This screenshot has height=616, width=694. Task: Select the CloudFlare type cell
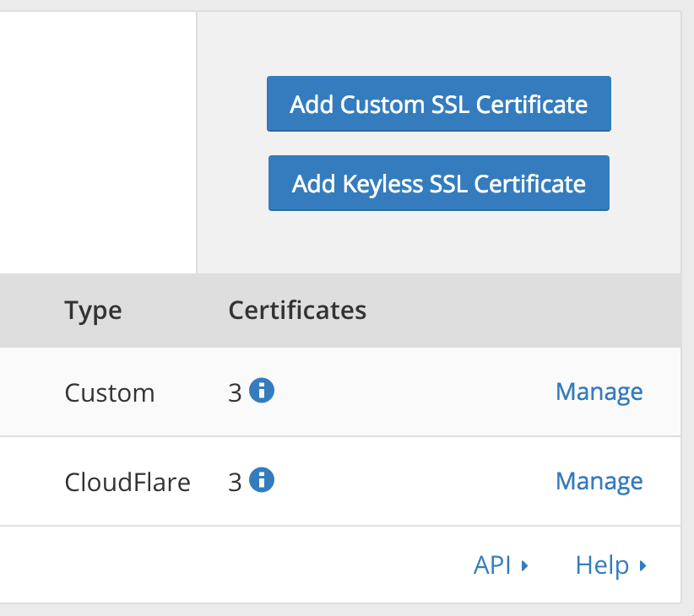127,482
